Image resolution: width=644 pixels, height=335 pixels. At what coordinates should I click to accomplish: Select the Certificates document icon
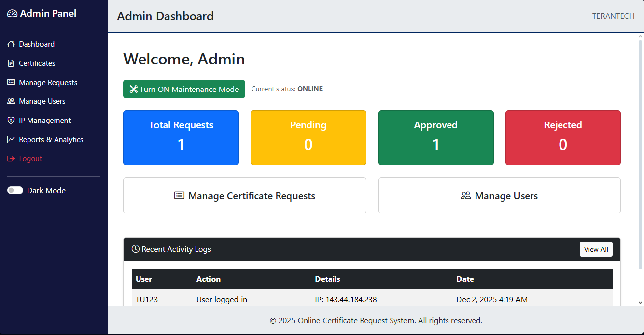coord(11,63)
